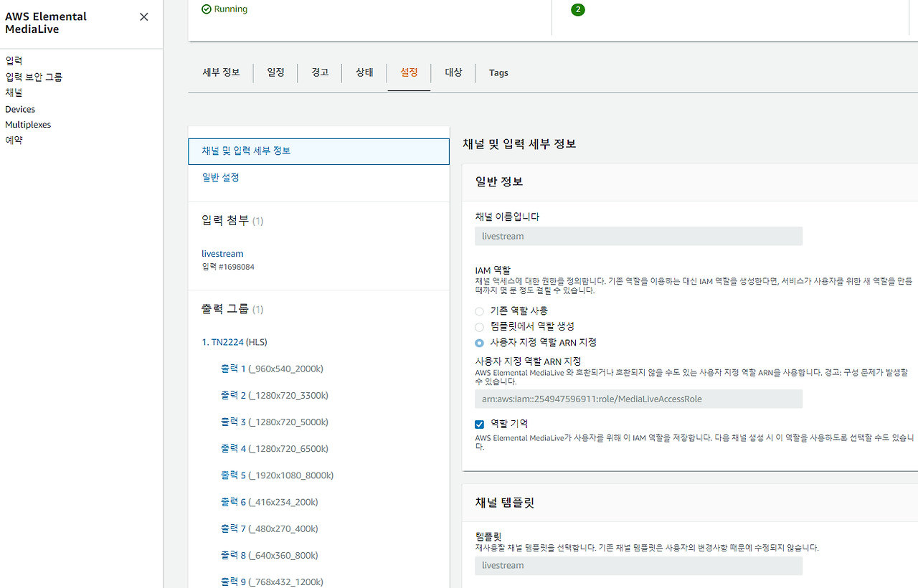Switch to the 세부 정보 tab
The height and width of the screenshot is (588, 918).
221,72
